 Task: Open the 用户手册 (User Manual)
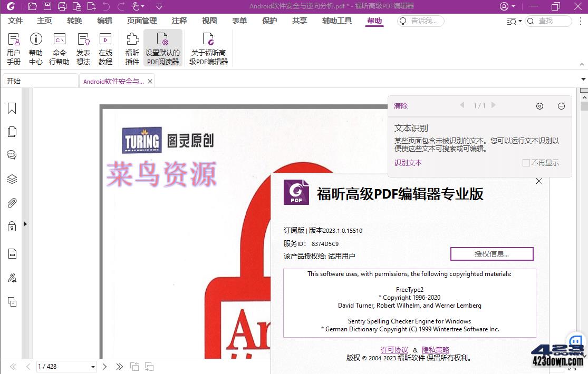coord(13,47)
